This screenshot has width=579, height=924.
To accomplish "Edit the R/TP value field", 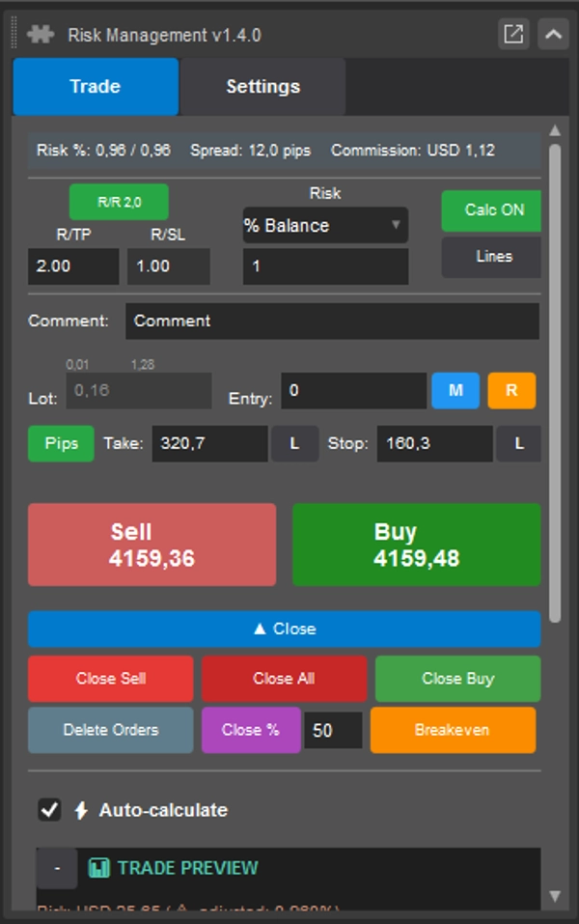I will point(73,266).
